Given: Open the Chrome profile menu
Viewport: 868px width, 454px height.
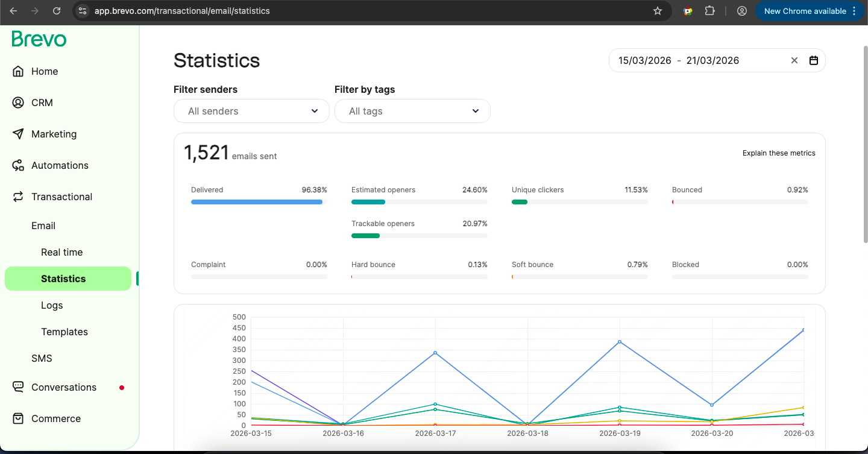Looking at the screenshot, I should point(741,10).
